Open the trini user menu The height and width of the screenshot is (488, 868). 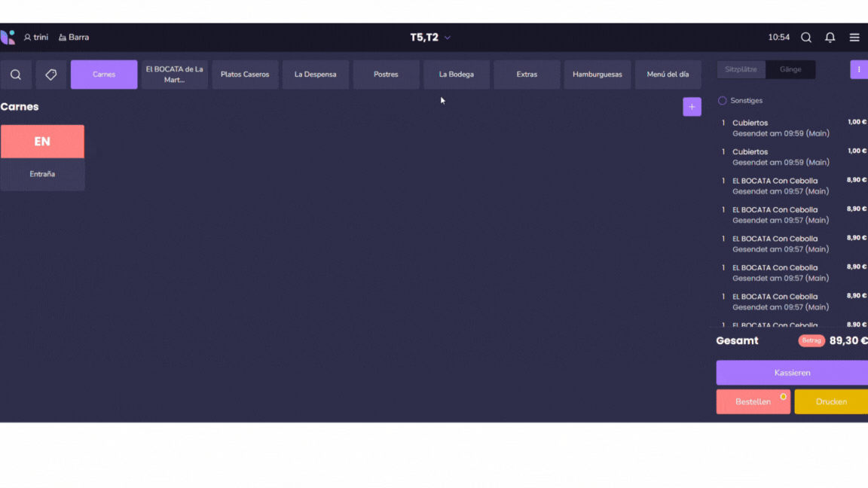[x=35, y=38]
